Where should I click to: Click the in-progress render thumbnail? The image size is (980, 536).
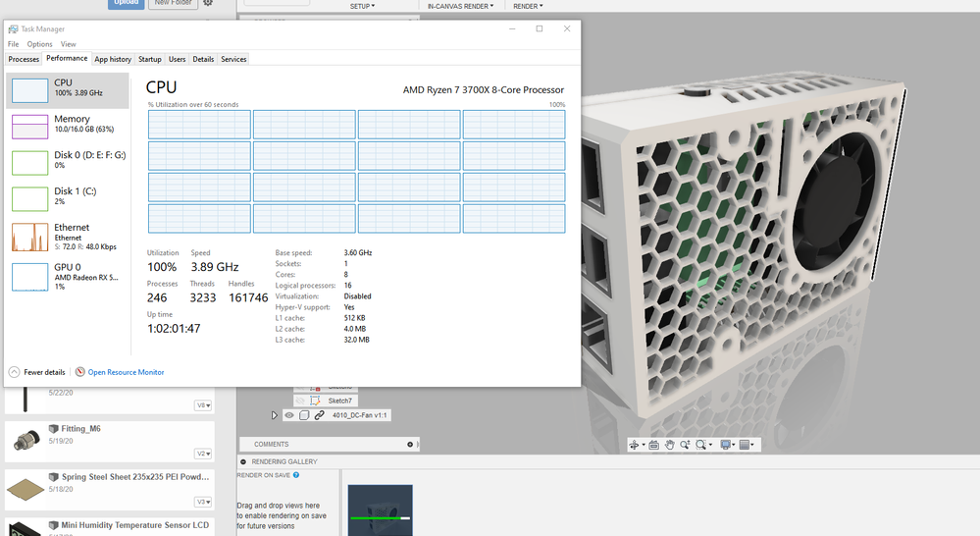pyautogui.click(x=380, y=509)
